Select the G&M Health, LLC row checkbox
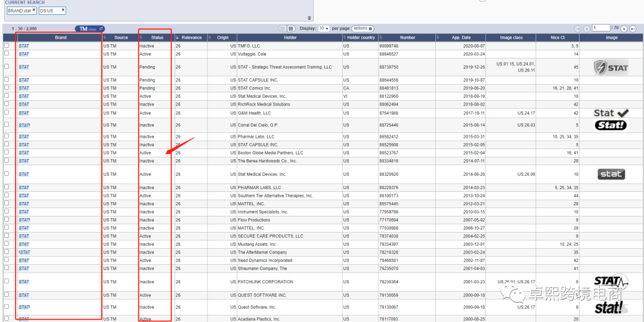 click(6, 113)
